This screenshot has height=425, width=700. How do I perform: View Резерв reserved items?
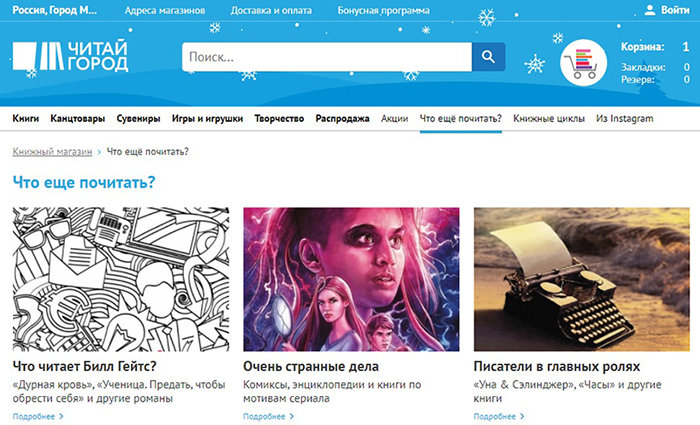point(638,79)
